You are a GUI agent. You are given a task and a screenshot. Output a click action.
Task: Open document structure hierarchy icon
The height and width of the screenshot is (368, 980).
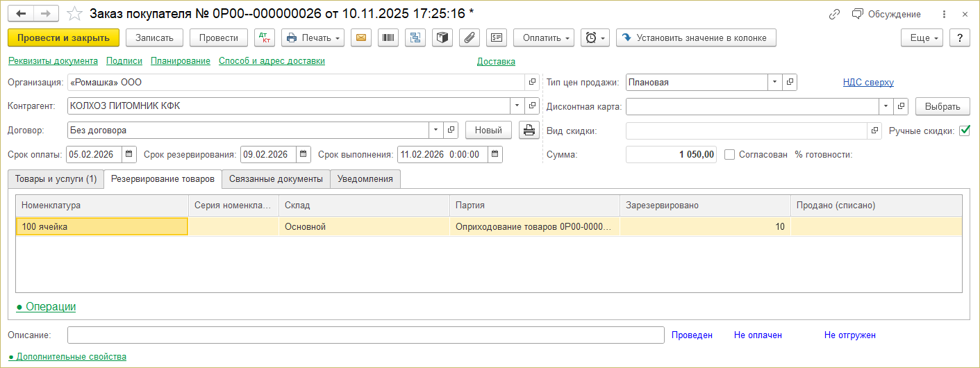[415, 37]
